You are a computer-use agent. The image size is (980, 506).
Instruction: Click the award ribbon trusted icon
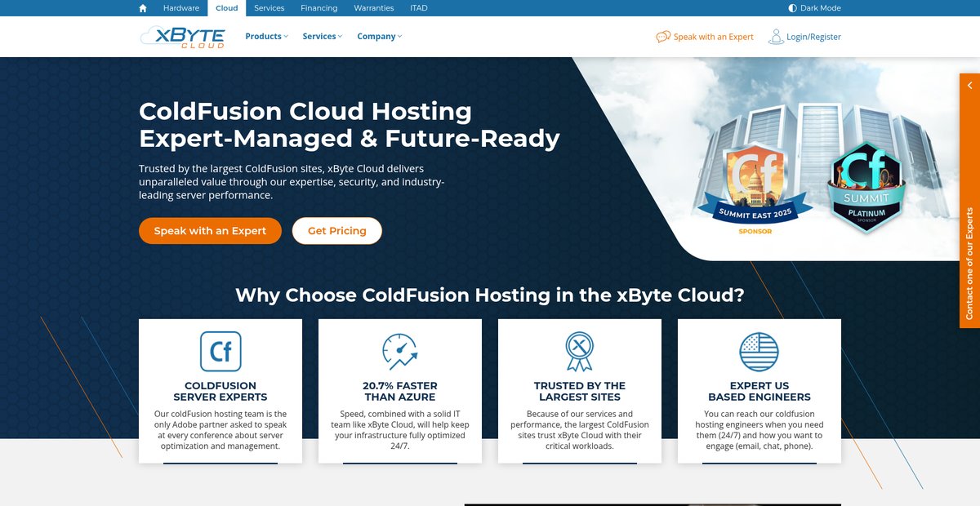(x=580, y=351)
